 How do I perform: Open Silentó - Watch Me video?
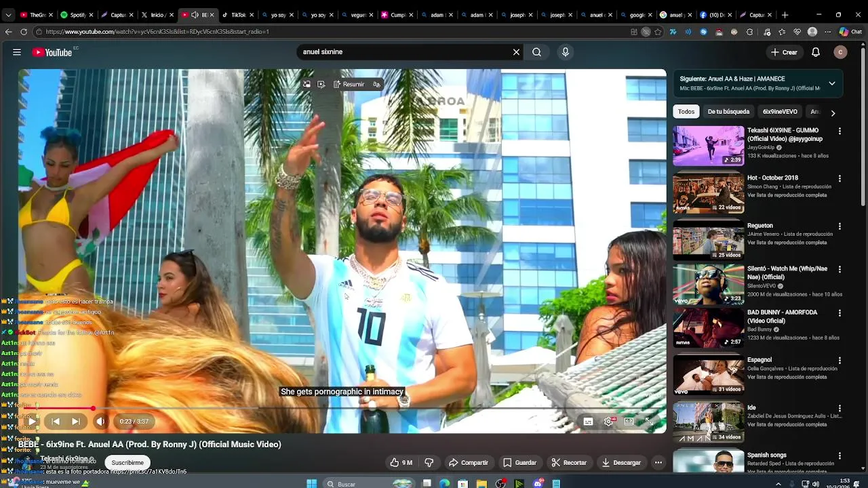click(x=709, y=284)
